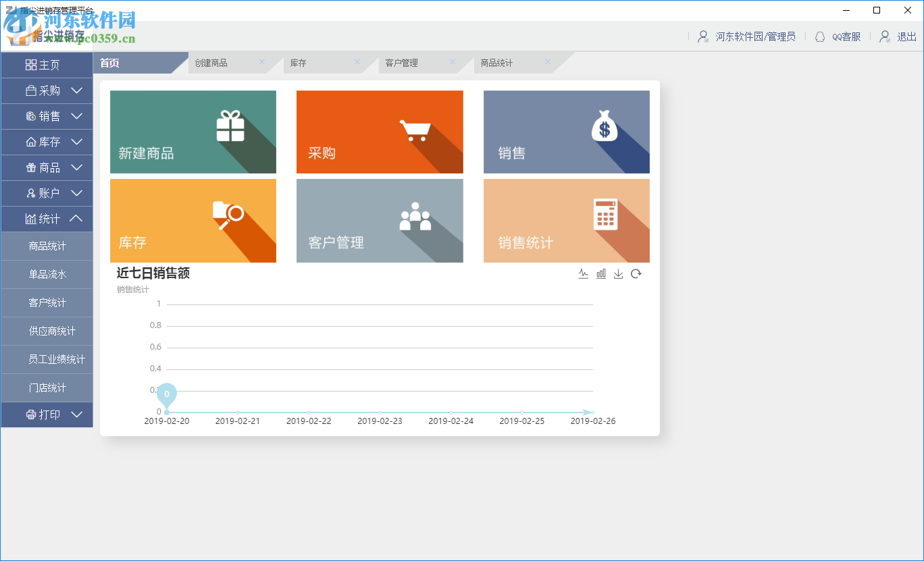Expand the 打印 sidebar chevron
The width and height of the screenshot is (924, 561).
click(76, 415)
